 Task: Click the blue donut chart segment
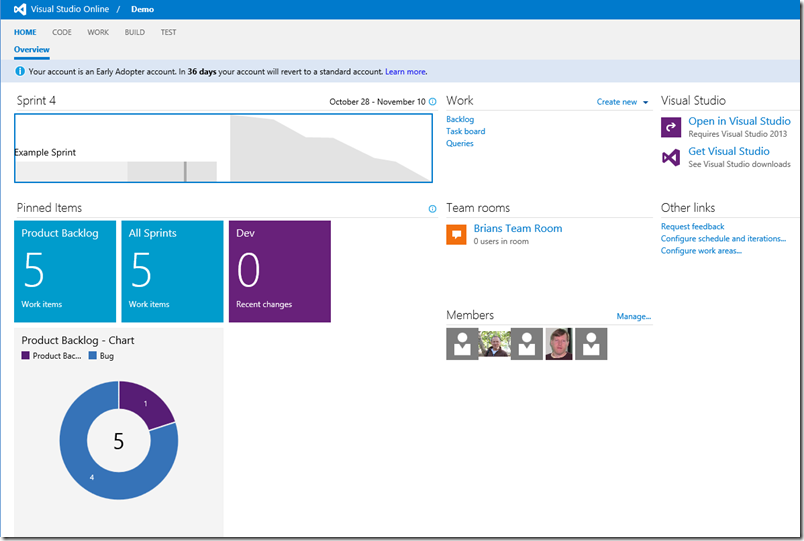tap(92, 477)
